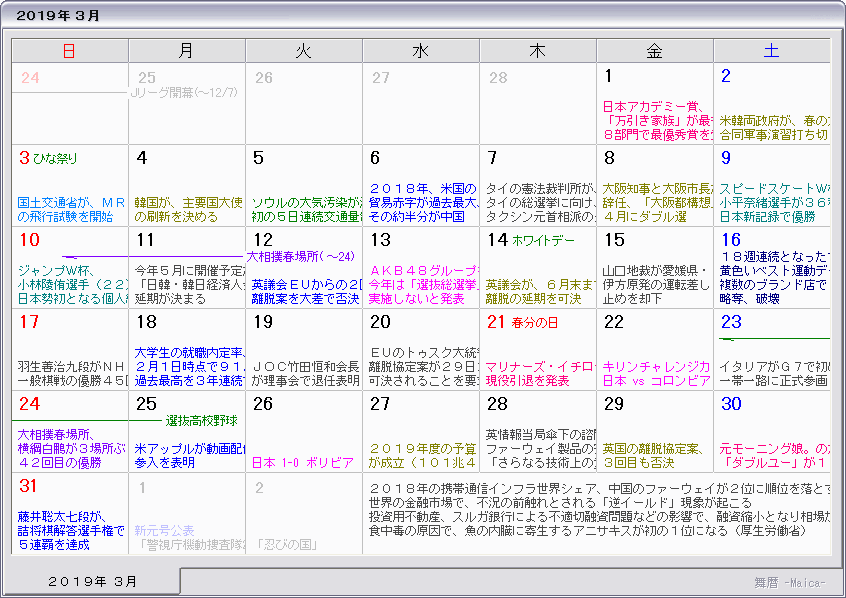This screenshot has width=846, height=598.
Task: Click the 金 (Friday) column header
Action: click(654, 51)
